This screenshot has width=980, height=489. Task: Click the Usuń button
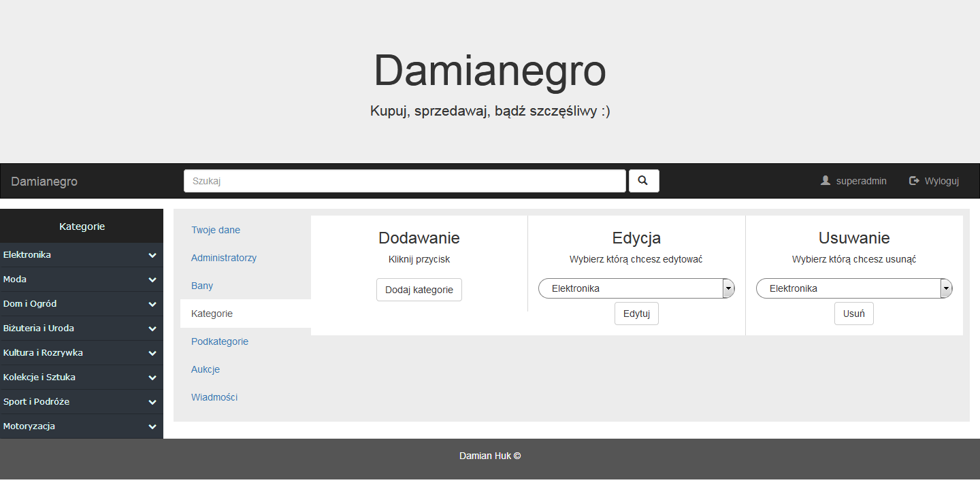pyautogui.click(x=853, y=314)
